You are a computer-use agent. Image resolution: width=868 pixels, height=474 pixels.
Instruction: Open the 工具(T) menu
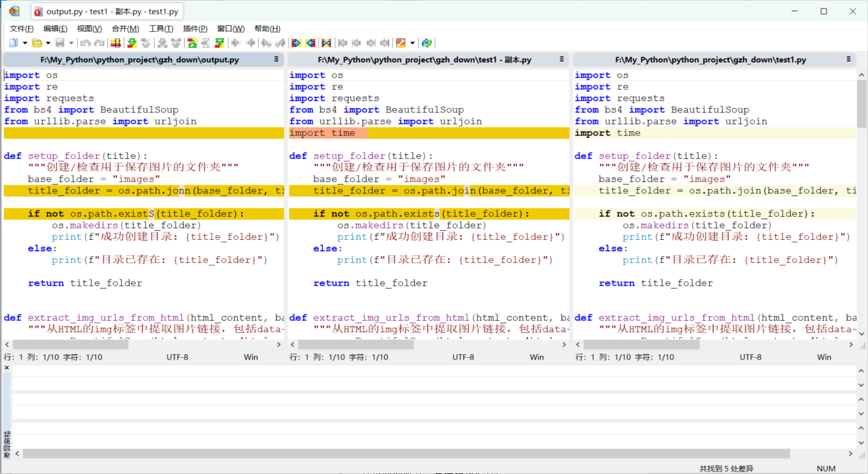coord(161,29)
